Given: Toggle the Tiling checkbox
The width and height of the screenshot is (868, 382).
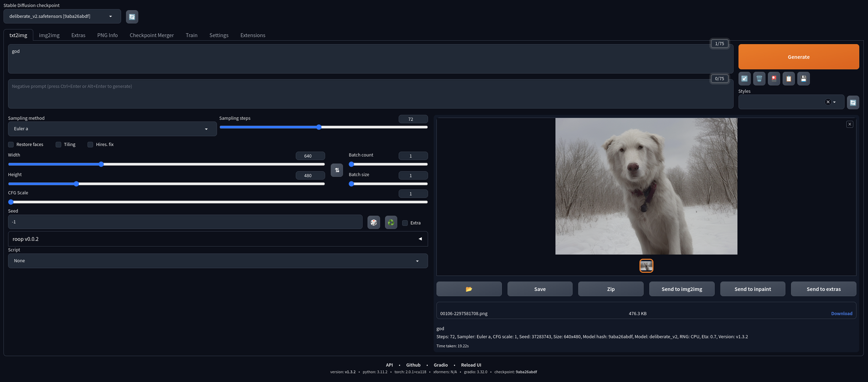Looking at the screenshot, I should (58, 145).
